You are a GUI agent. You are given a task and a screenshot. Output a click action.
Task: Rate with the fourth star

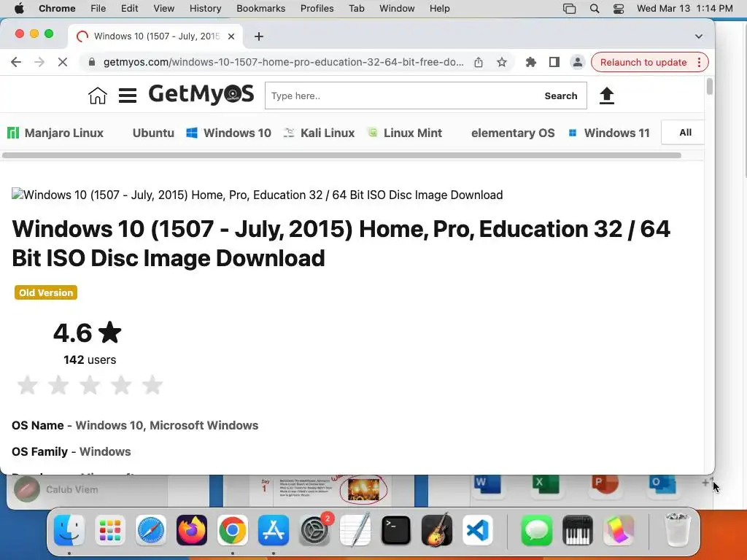pos(121,385)
